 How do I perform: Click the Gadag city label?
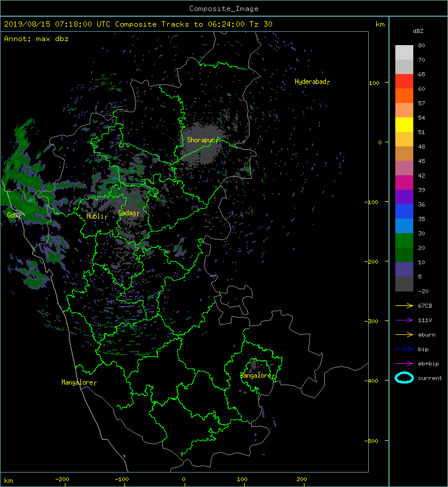(127, 213)
